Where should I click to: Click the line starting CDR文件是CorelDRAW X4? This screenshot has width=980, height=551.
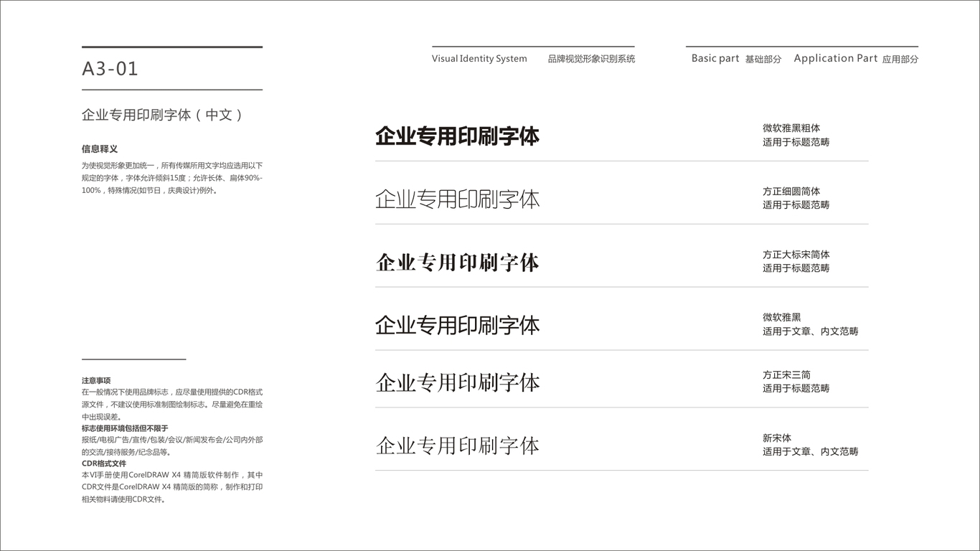(x=172, y=487)
